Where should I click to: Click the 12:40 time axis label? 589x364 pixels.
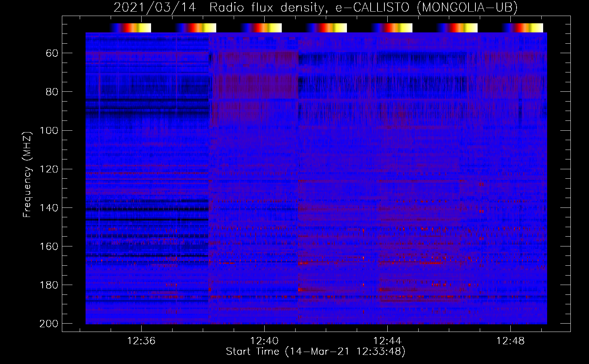tap(264, 341)
